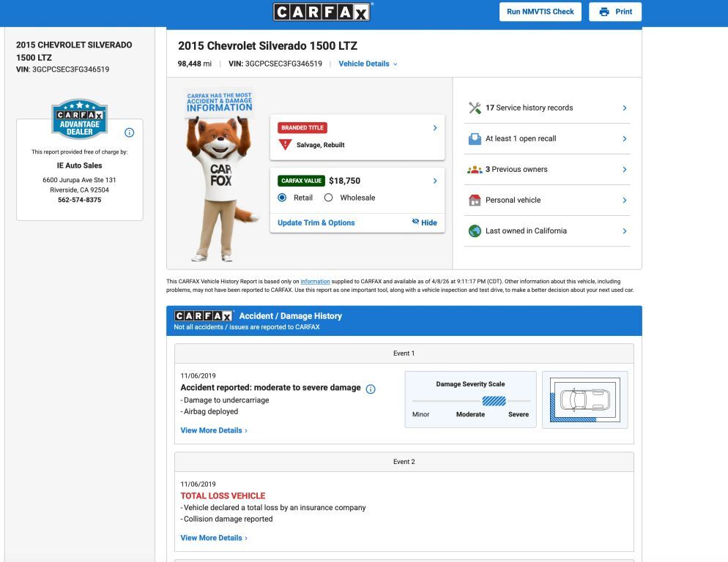Click the Run NMVTIS Check button
728x562 pixels.
541,12
